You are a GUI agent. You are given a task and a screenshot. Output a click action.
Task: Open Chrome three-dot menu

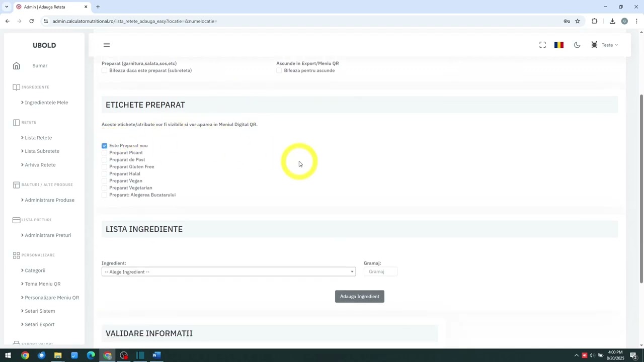(637, 21)
